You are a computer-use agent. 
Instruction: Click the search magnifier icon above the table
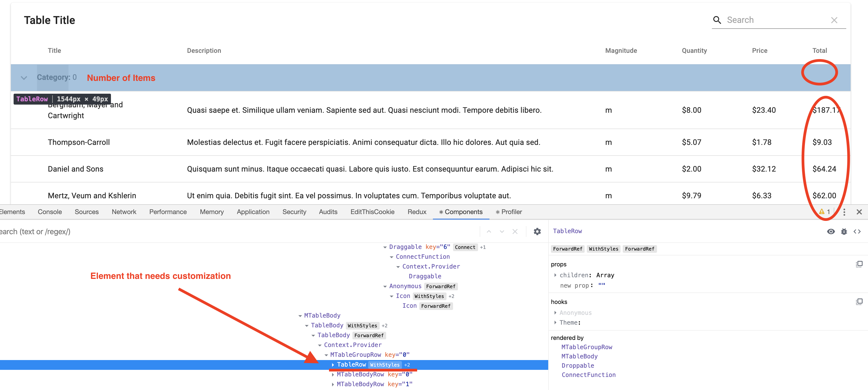[717, 20]
